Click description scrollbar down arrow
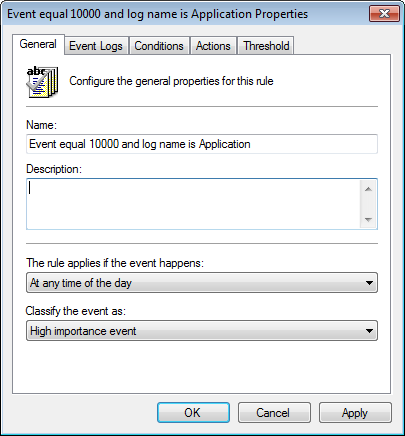This screenshot has width=405, height=436. coord(368,219)
